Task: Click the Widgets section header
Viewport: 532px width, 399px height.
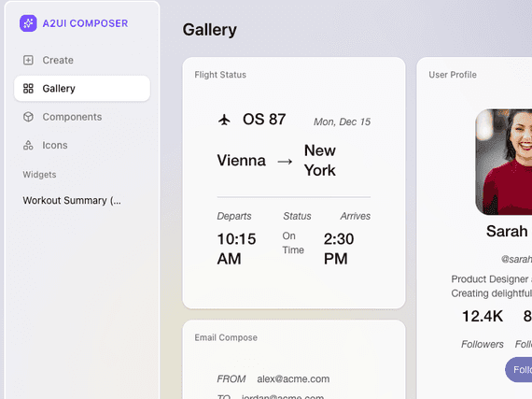Action: (39, 175)
